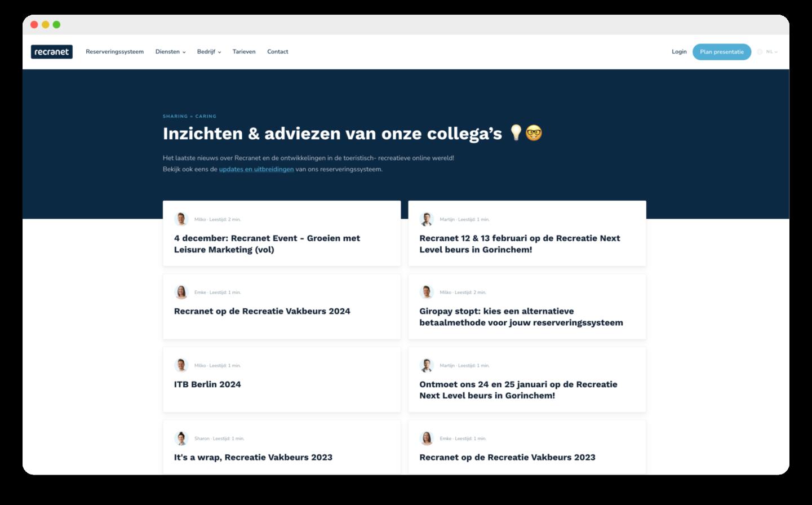Image resolution: width=812 pixels, height=505 pixels.
Task: Click the globe icon beside NL
Action: coord(760,52)
